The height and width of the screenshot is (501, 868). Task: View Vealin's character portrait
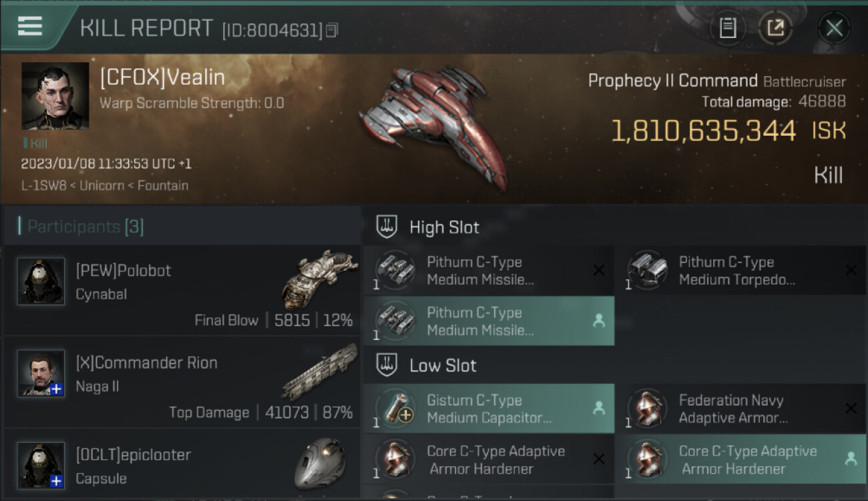[x=55, y=96]
